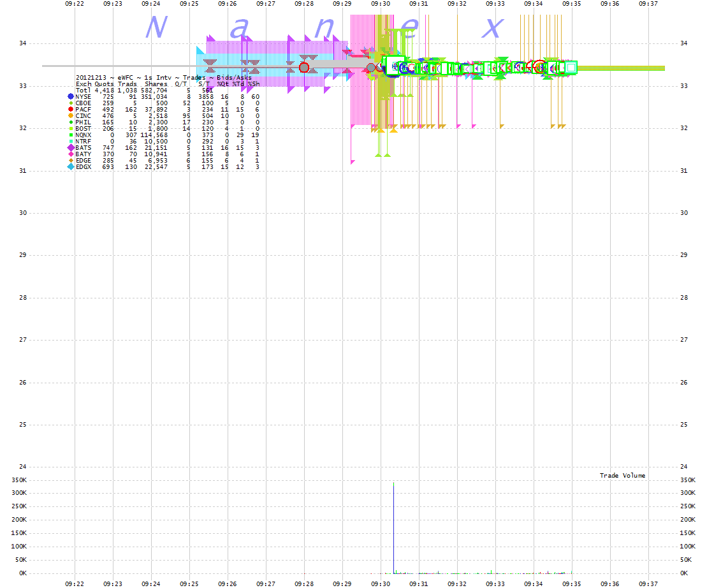The width and height of the screenshot is (707, 588).
Task: Click the lime BOST legend square
Action: pyautogui.click(x=71, y=129)
